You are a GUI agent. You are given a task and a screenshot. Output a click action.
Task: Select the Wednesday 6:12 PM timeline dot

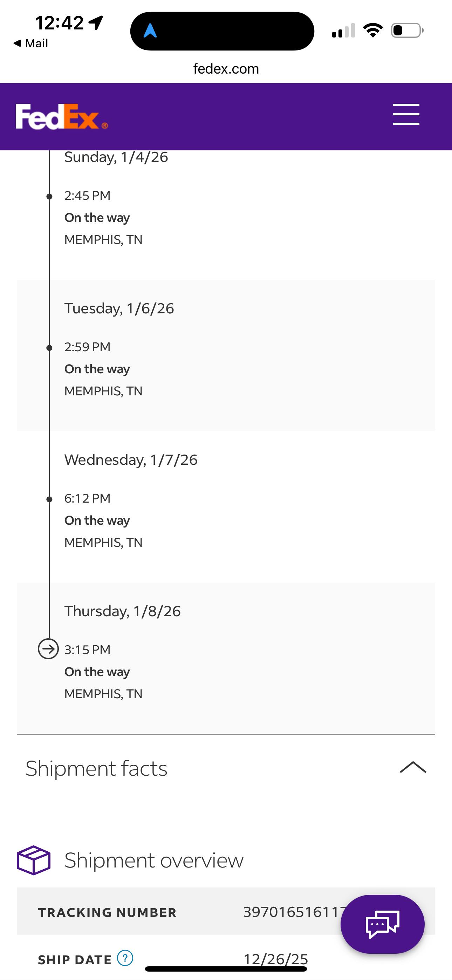pos(49,499)
